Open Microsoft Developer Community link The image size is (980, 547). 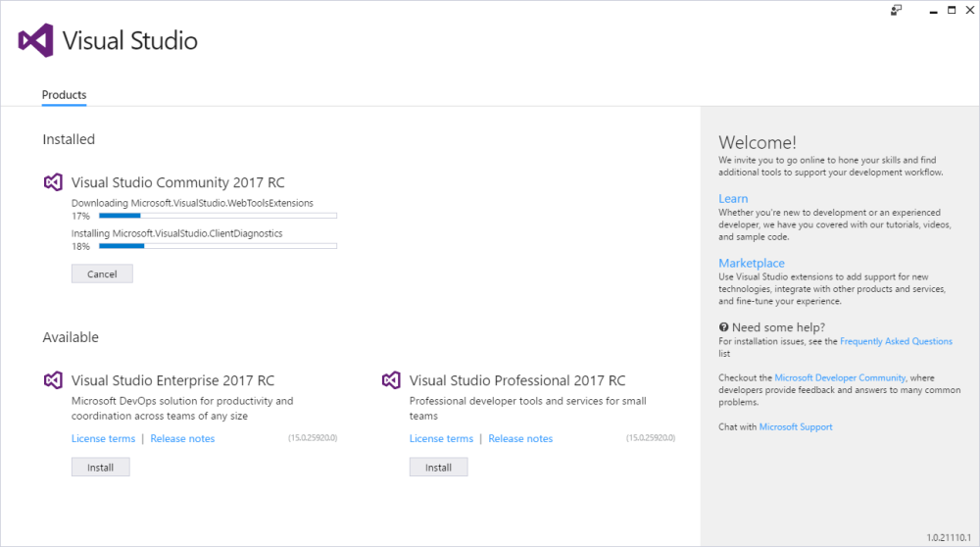pyautogui.click(x=840, y=377)
